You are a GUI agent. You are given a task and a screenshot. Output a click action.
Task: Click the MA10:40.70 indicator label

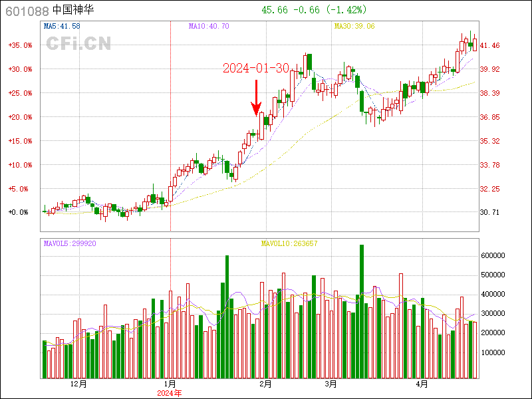[x=209, y=26]
